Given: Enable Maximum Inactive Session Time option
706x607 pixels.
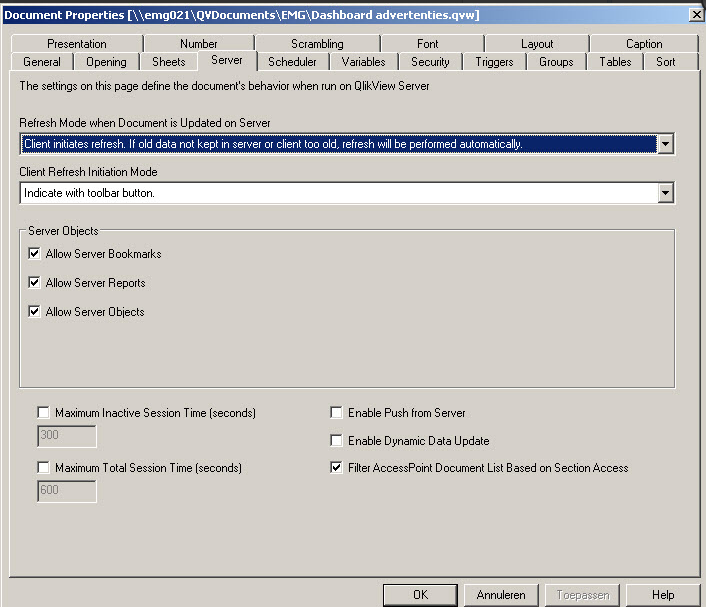Looking at the screenshot, I should (43, 412).
